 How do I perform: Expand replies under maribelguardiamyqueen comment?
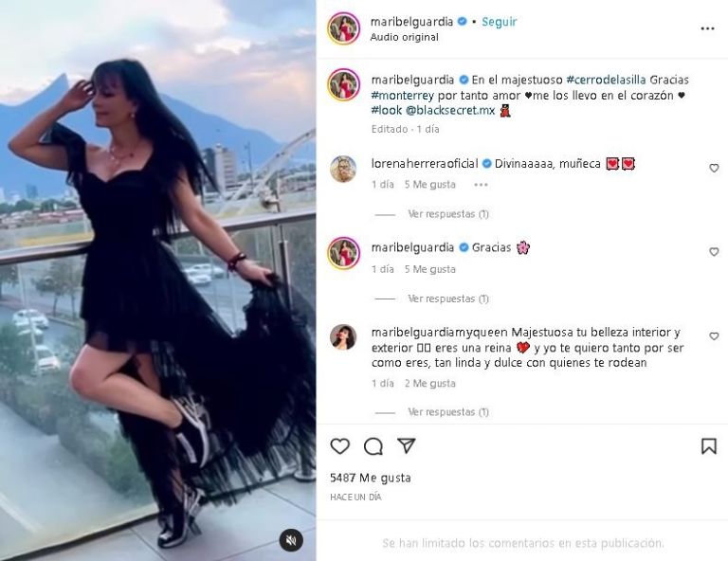point(448,412)
